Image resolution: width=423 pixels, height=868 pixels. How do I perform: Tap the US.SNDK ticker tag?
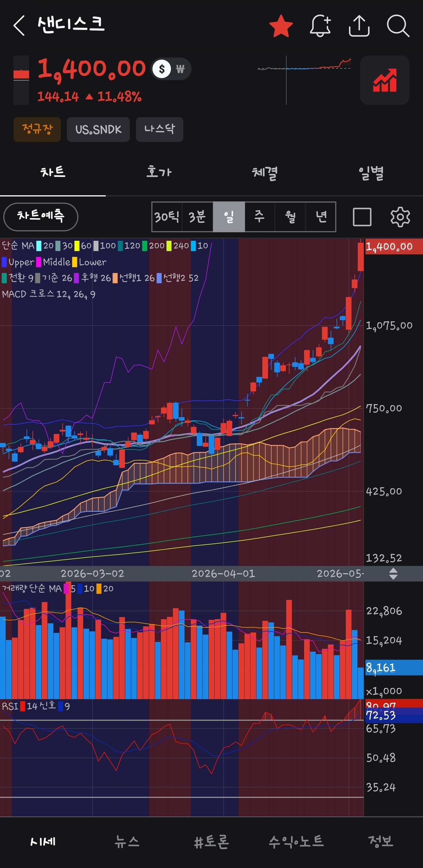(98, 129)
